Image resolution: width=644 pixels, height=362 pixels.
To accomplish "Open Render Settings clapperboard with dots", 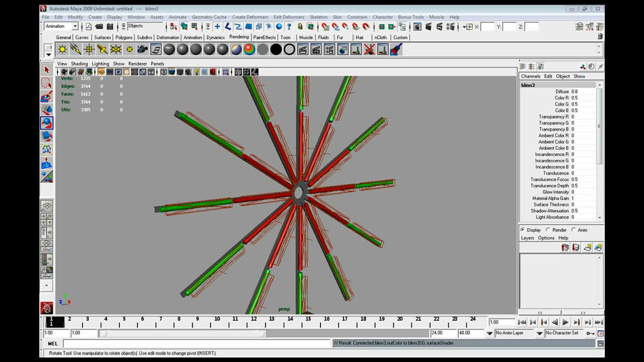I will (x=451, y=27).
